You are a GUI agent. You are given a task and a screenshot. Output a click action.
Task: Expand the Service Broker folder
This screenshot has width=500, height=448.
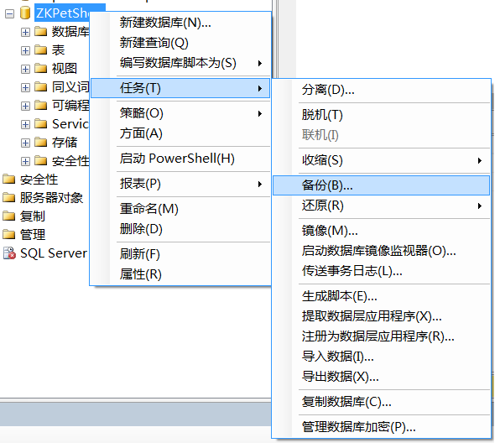coord(25,124)
